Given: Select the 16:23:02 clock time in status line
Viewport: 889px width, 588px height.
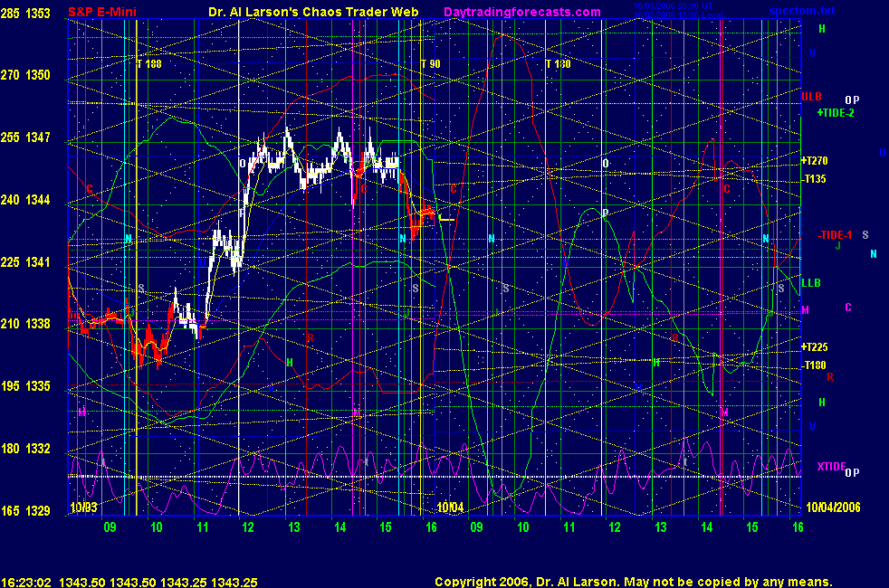Looking at the screenshot, I should point(26,582).
